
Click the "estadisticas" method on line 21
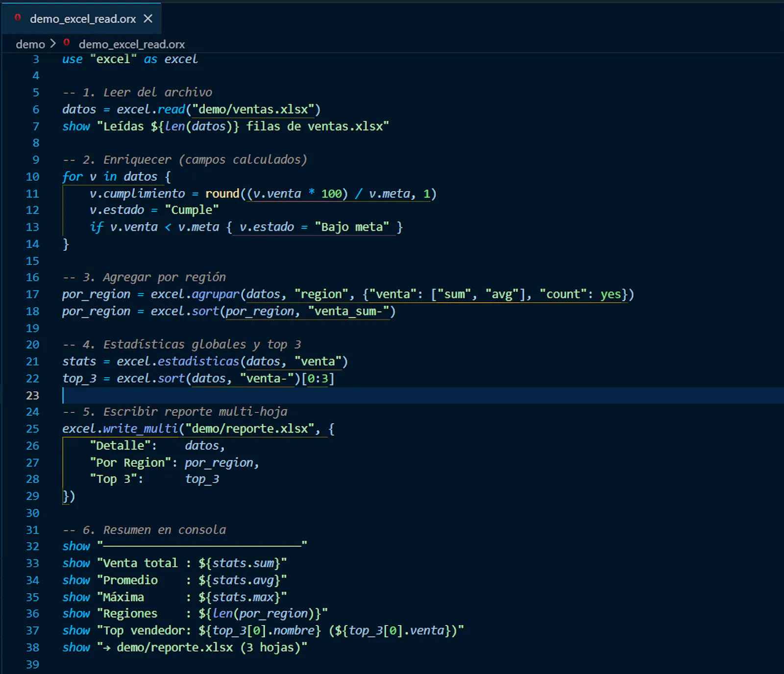198,361
